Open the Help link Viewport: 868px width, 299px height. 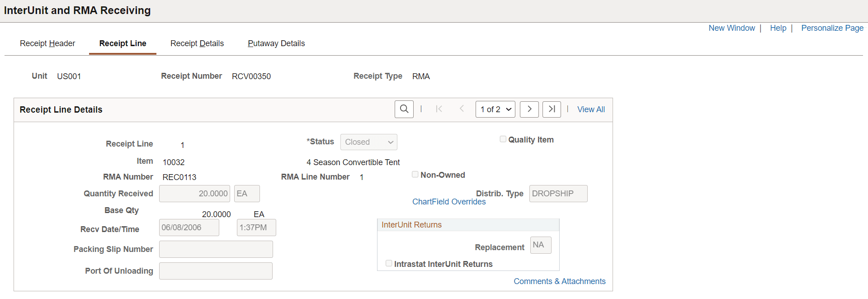coord(778,28)
